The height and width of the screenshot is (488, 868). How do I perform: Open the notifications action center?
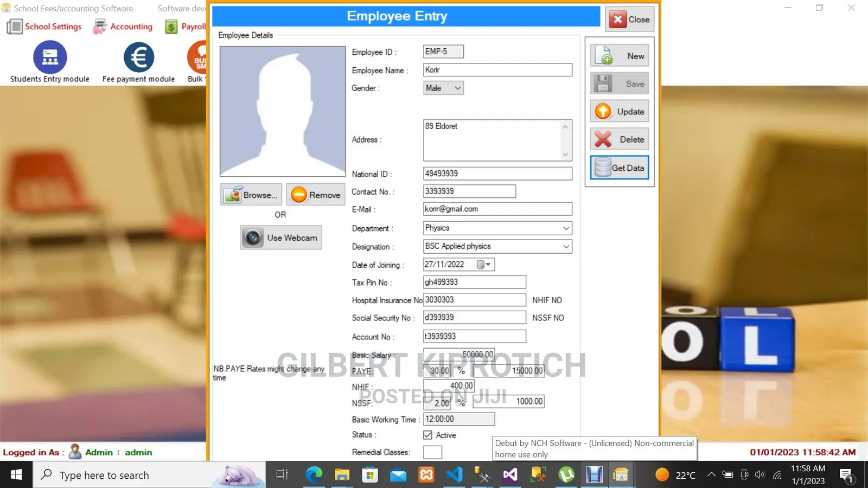pos(847,476)
